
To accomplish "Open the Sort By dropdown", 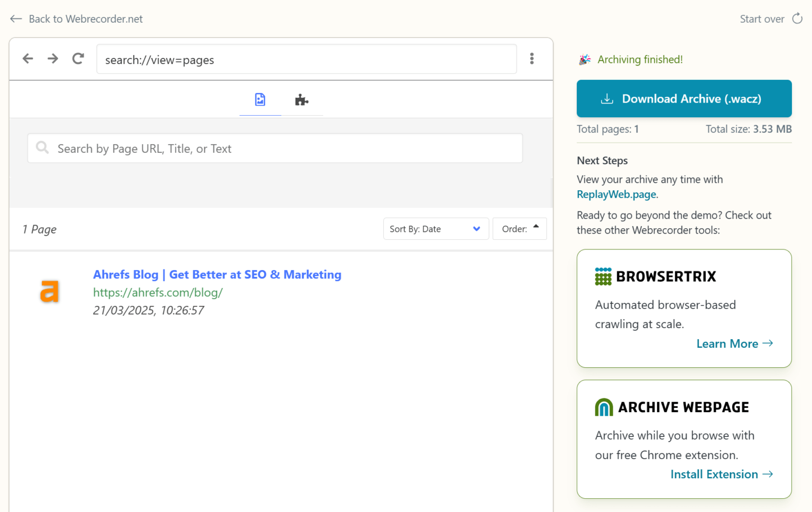I will click(x=436, y=228).
